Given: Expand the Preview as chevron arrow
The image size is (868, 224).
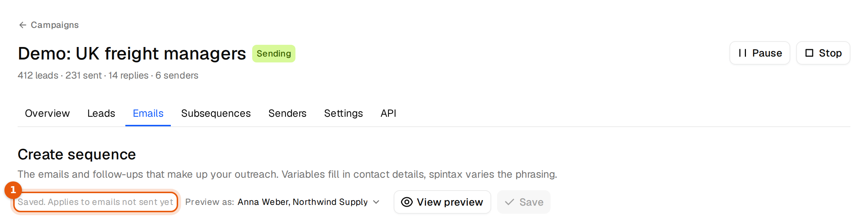Looking at the screenshot, I should 376,202.
